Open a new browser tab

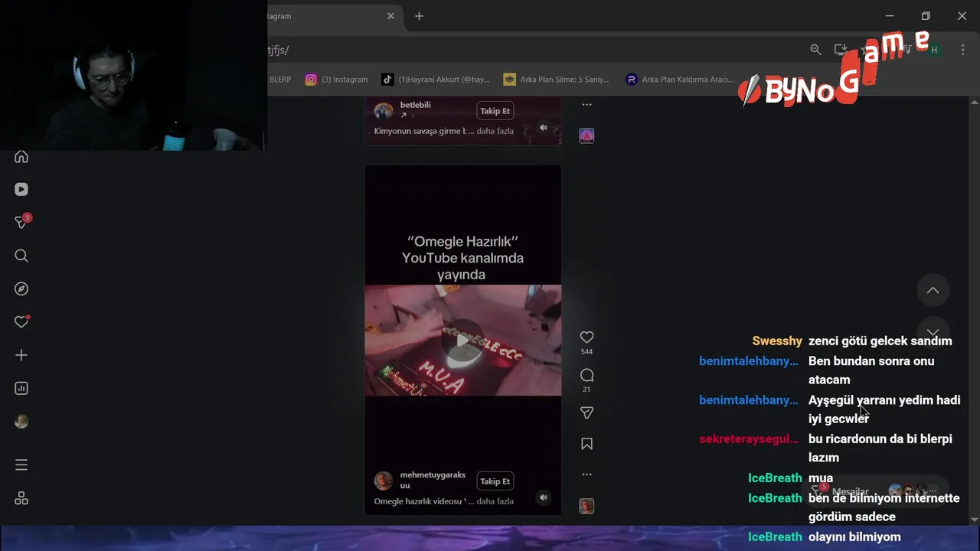tap(419, 16)
